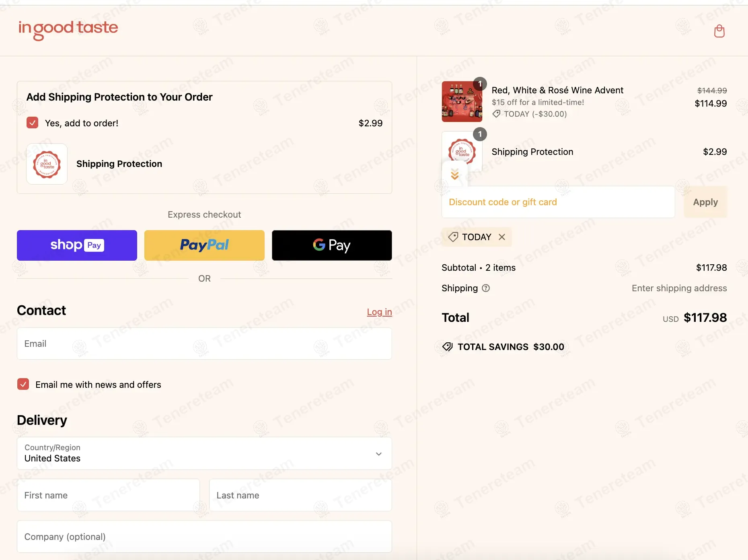This screenshot has height=560, width=748.
Task: Pay with PayPal express checkout
Action: (x=204, y=245)
